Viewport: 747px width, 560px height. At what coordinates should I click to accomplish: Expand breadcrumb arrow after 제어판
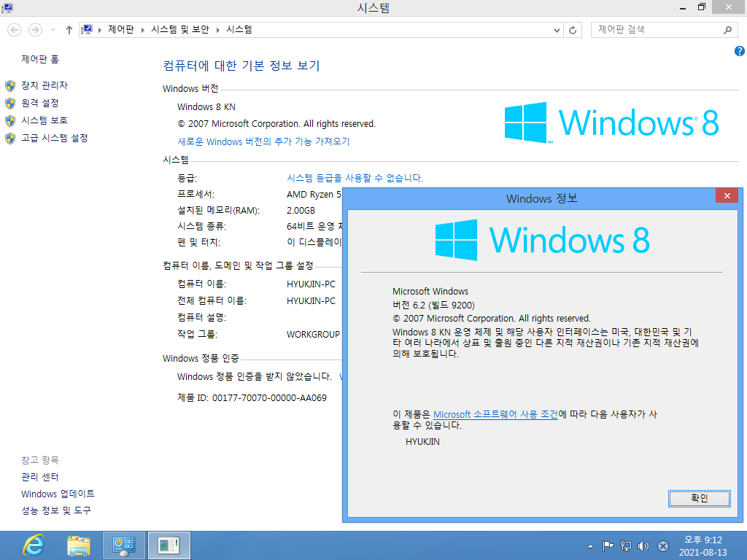[x=142, y=30]
